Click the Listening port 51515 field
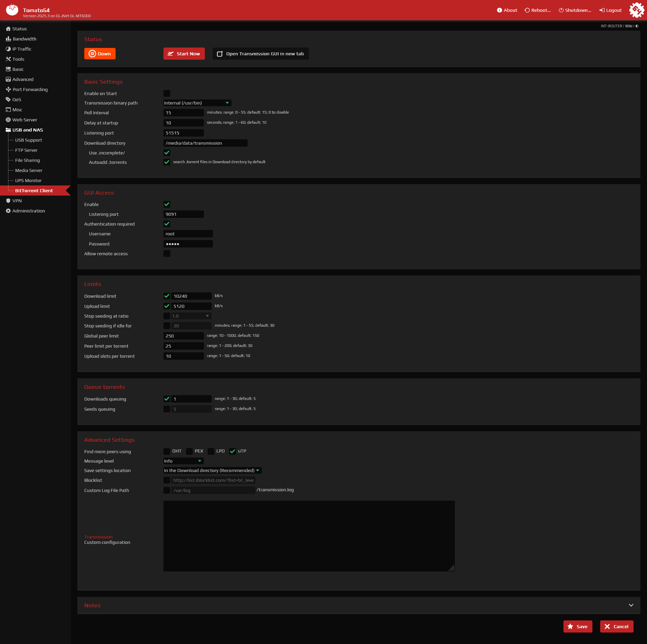The height and width of the screenshot is (644, 647). click(x=183, y=133)
